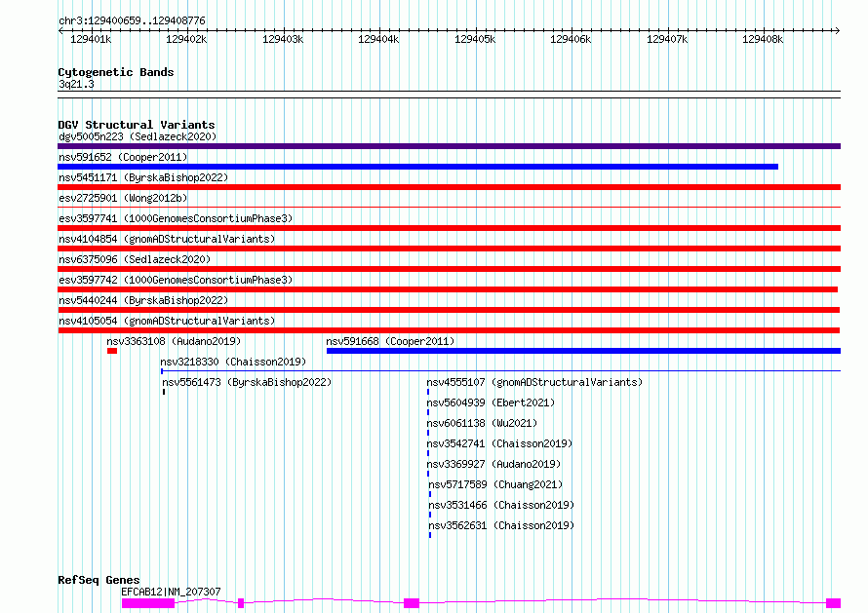The width and height of the screenshot is (868, 613).
Task: Click the DGV Structural Variants track title
Action: pyautogui.click(x=137, y=125)
